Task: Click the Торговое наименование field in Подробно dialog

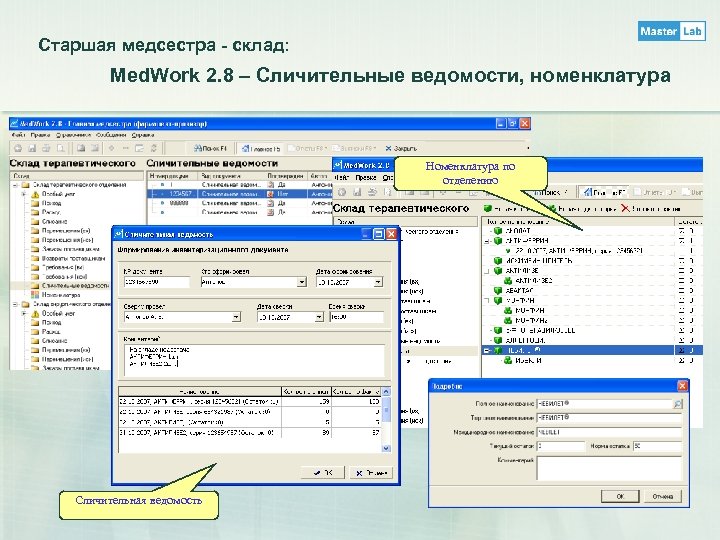Action: click(609, 418)
